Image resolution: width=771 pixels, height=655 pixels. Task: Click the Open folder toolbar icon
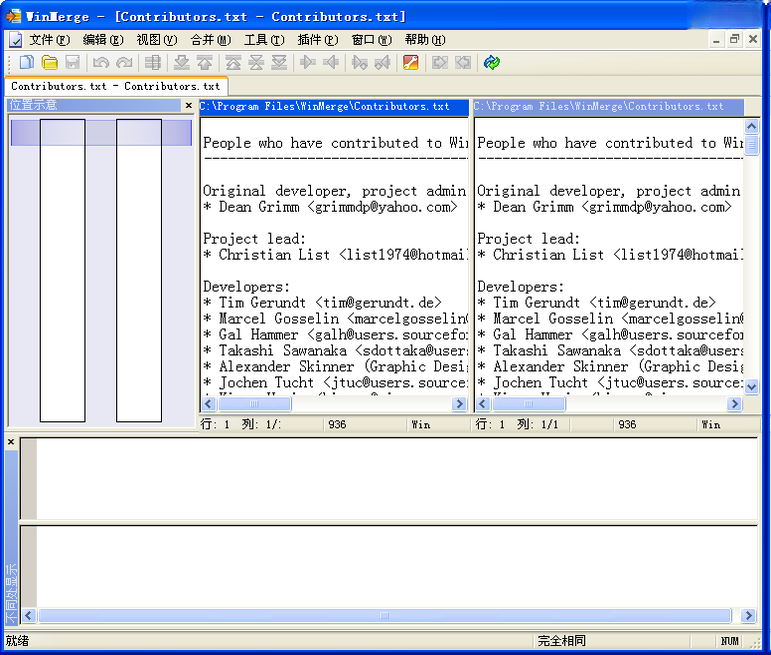50,62
